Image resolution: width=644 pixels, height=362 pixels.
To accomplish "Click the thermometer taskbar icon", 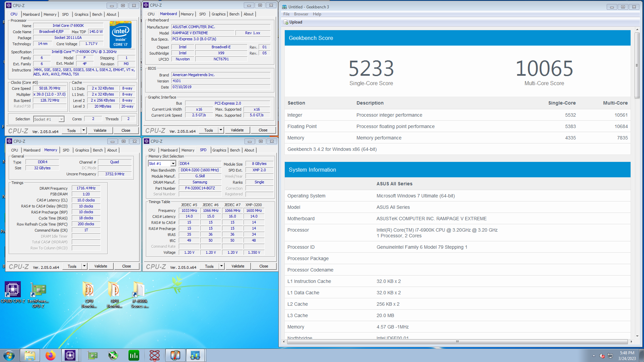I will pos(175,355).
